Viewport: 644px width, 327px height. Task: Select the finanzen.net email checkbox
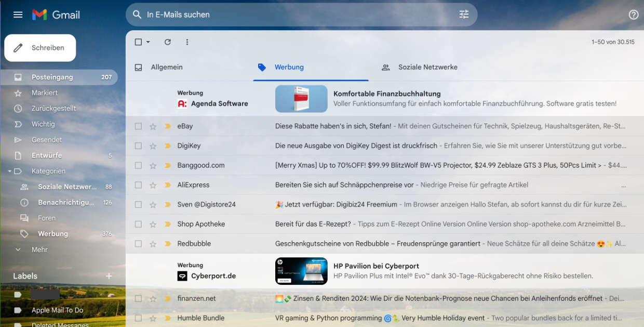pos(138,298)
